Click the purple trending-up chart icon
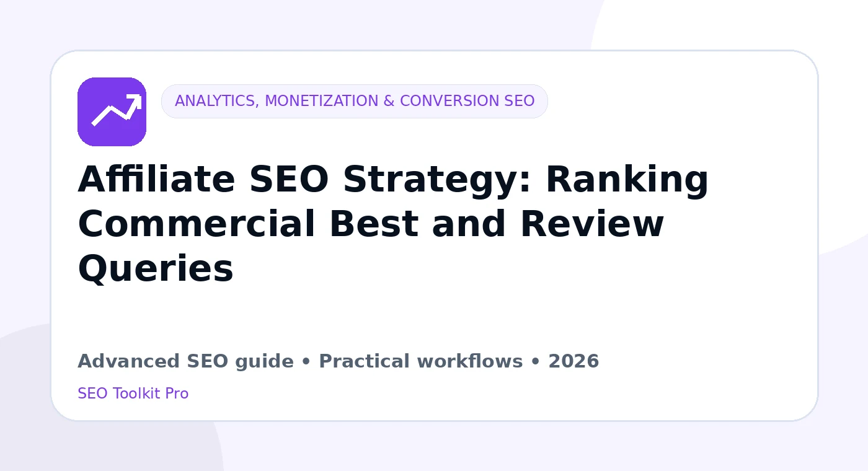The height and width of the screenshot is (471, 868). (x=112, y=112)
